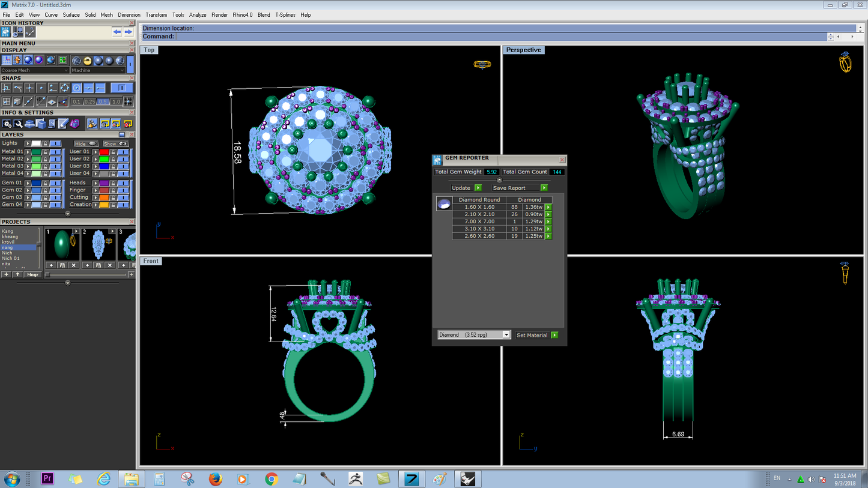
Task: Click Creation yellow color swatch
Action: [104, 205]
